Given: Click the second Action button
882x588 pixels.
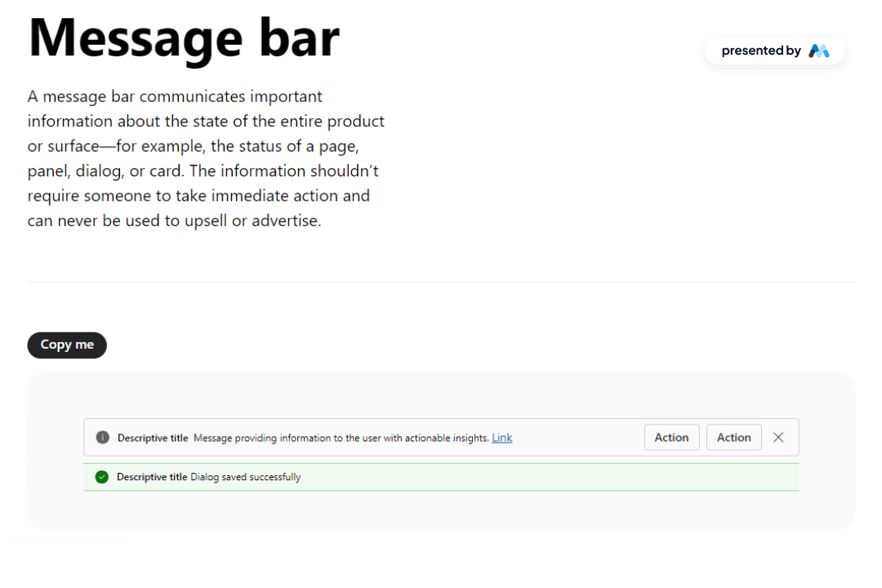Looking at the screenshot, I should coord(733,437).
